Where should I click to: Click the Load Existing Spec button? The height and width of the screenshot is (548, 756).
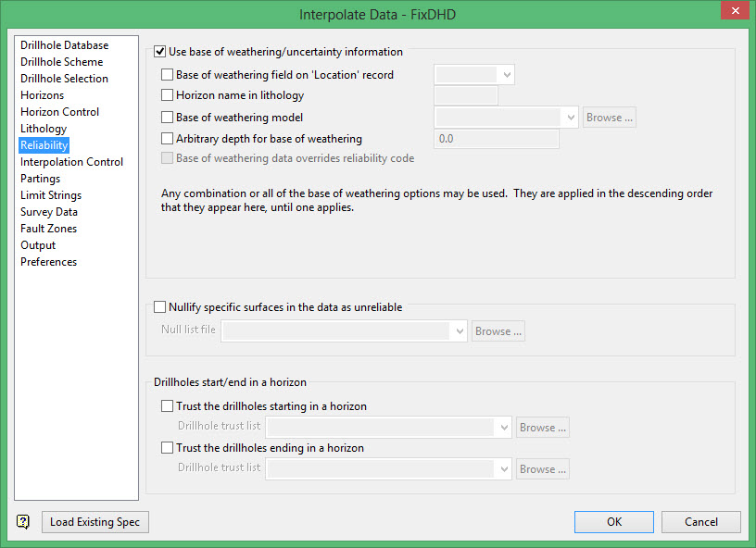point(94,522)
